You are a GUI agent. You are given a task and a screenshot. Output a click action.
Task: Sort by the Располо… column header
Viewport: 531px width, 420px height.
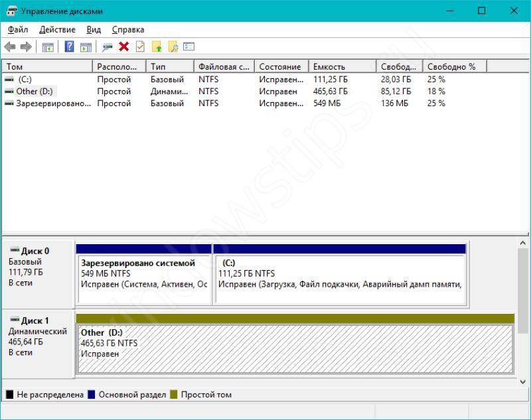(x=119, y=66)
